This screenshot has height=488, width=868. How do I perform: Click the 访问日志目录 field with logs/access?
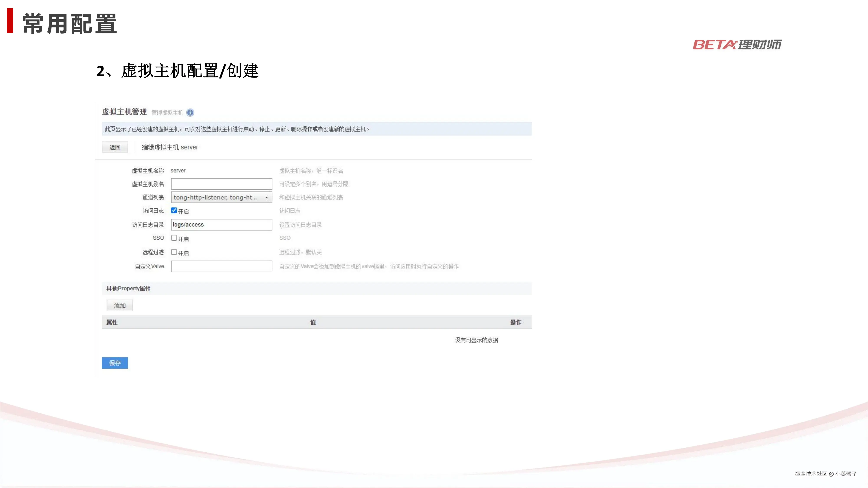tap(221, 225)
